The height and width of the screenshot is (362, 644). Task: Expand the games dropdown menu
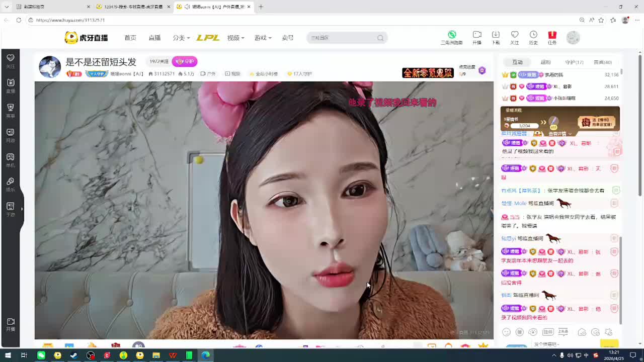(x=263, y=38)
